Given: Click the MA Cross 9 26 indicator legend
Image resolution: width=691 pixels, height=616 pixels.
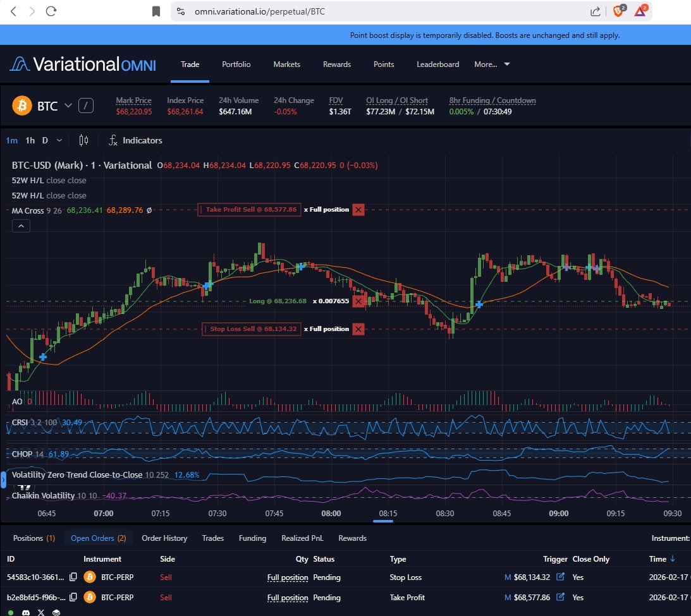Looking at the screenshot, I should (x=37, y=210).
